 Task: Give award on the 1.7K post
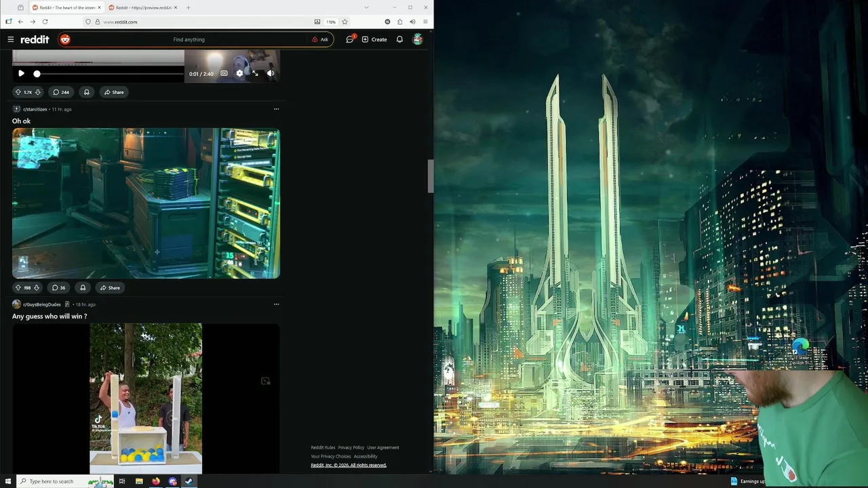[x=86, y=92]
